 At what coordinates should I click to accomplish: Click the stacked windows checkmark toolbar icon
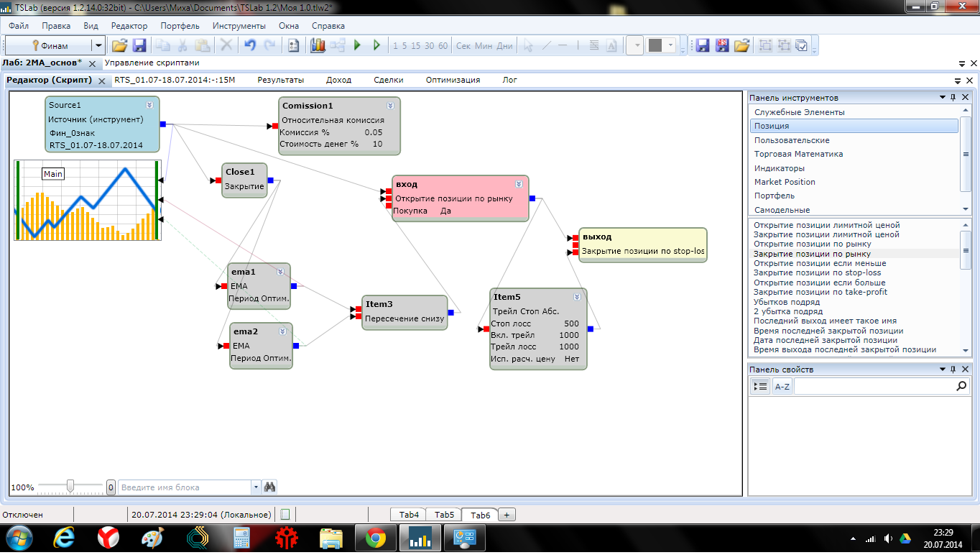click(802, 45)
